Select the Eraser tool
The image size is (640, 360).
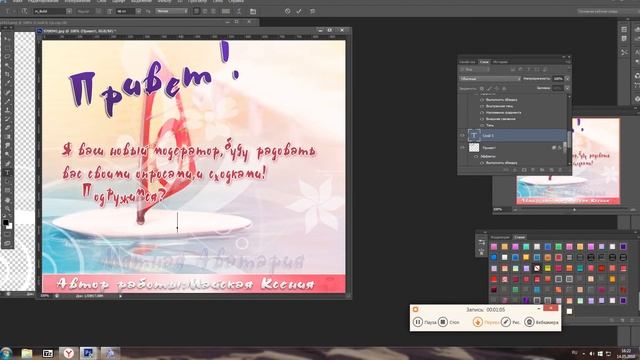pos(7,127)
